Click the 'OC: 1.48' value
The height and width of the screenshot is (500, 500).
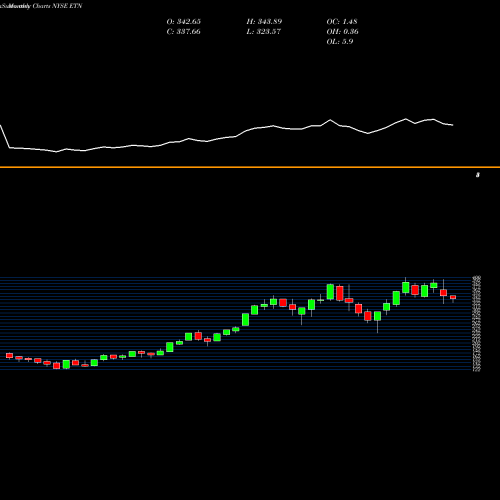coord(342,22)
